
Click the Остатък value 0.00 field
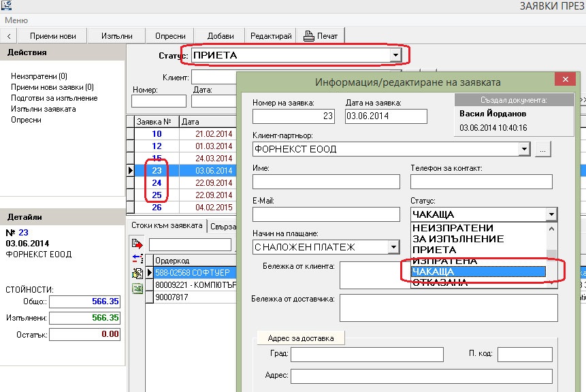(85, 334)
